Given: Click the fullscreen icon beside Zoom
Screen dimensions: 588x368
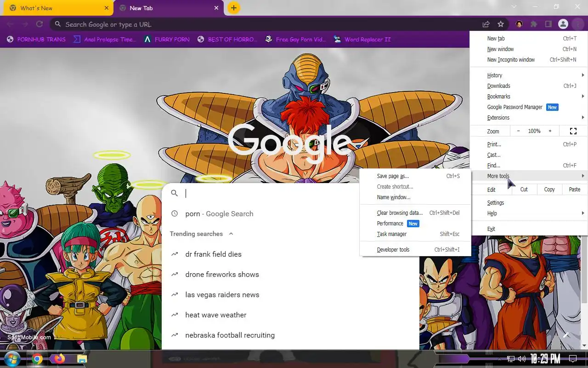Looking at the screenshot, I should (573, 131).
